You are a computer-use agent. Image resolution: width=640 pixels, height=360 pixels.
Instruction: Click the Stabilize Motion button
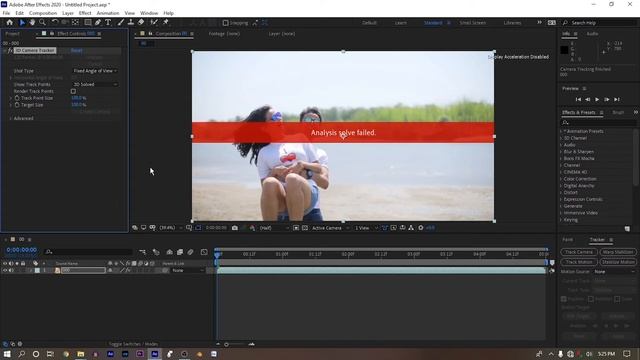pyautogui.click(x=618, y=262)
